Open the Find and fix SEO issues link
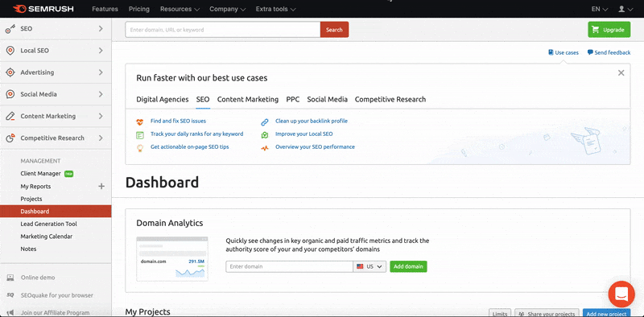Image resolution: width=644 pixels, height=317 pixels. [178, 121]
